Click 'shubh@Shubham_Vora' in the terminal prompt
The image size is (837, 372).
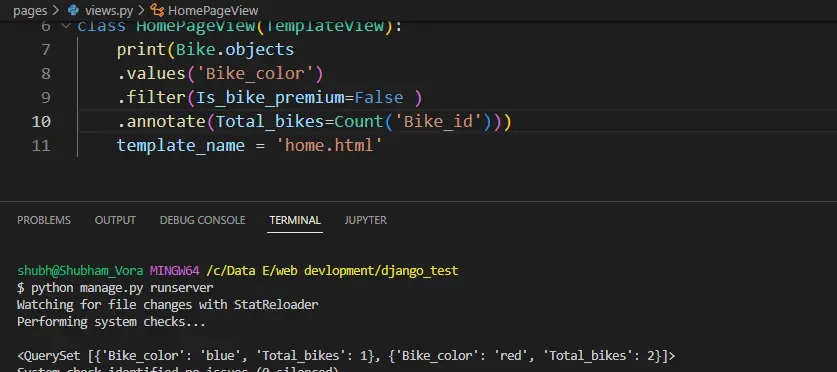tap(80, 271)
